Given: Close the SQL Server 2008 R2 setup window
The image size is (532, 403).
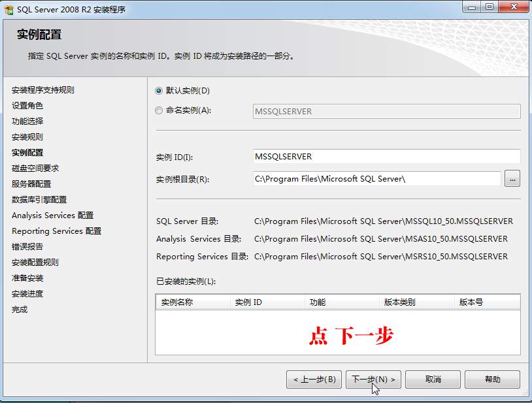Looking at the screenshot, I should point(514,7).
